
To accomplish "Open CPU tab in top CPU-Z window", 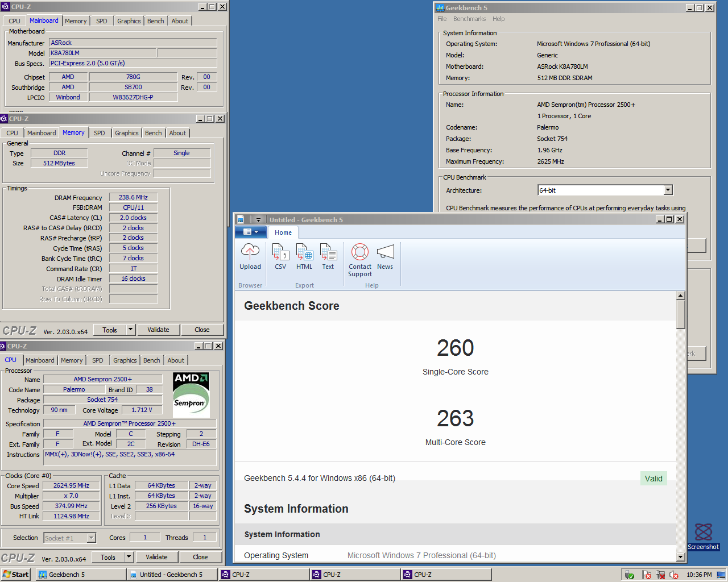I will pyautogui.click(x=15, y=21).
